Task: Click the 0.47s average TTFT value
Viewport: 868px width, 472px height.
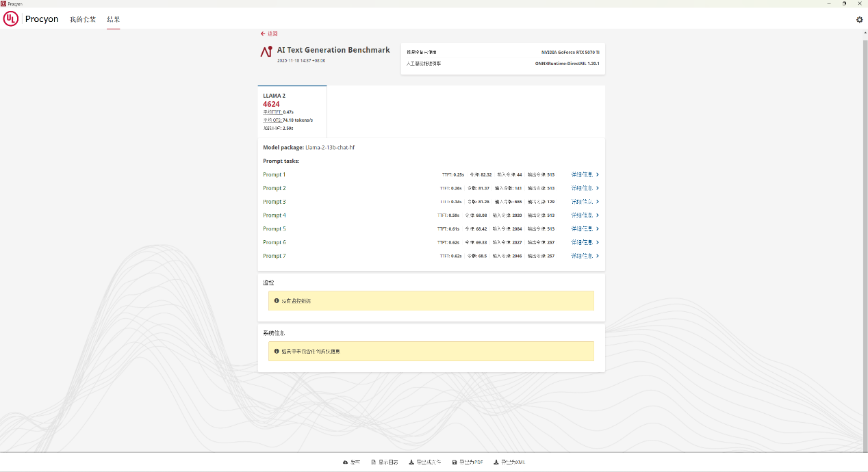Action: click(288, 112)
